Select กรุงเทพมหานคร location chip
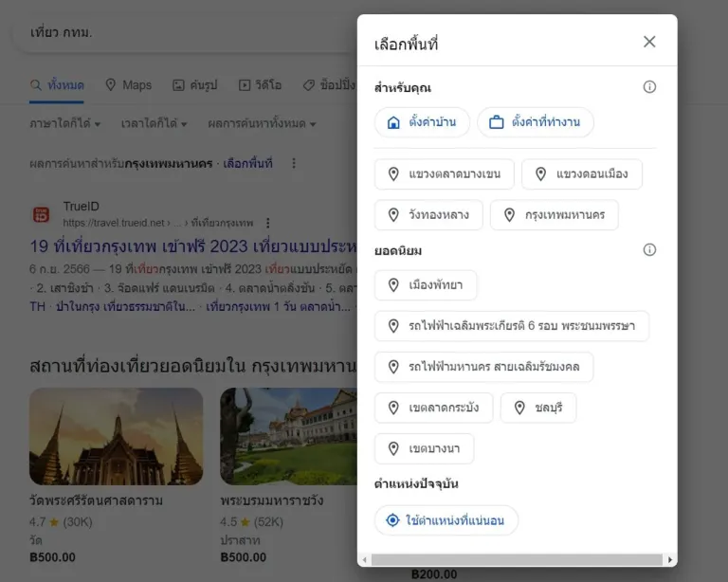 pos(555,215)
